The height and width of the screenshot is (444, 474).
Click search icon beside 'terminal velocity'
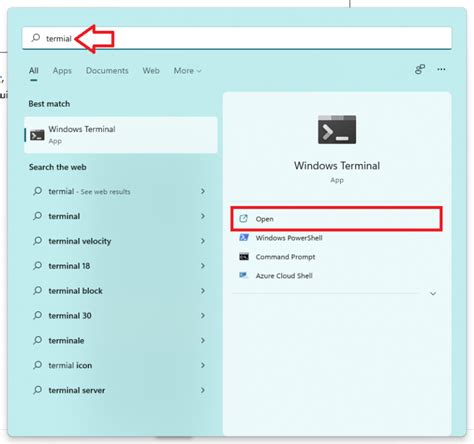[37, 241]
